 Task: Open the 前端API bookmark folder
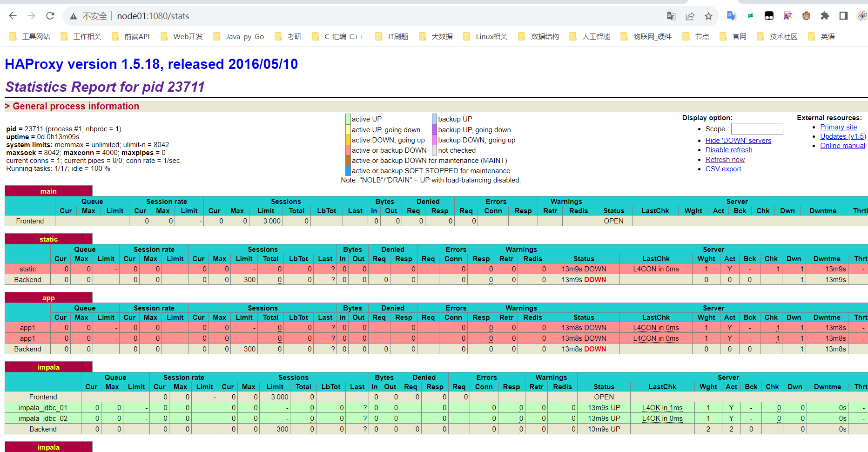point(131,36)
